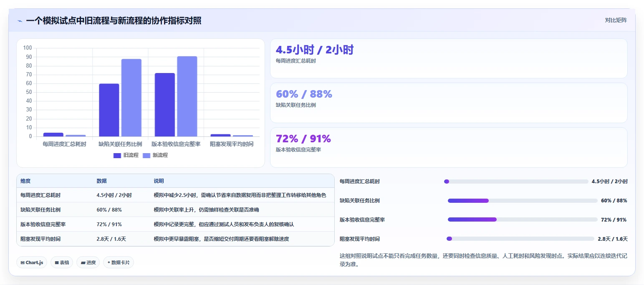The height and width of the screenshot is (285, 644).
Task: Click the 每周进度汇总耗时 progress bar
Action: 516,182
